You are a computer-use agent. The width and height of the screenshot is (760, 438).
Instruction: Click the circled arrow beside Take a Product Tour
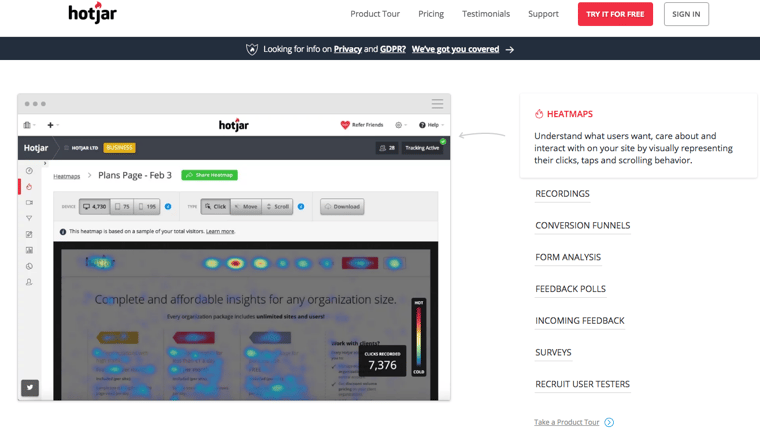[x=609, y=422]
